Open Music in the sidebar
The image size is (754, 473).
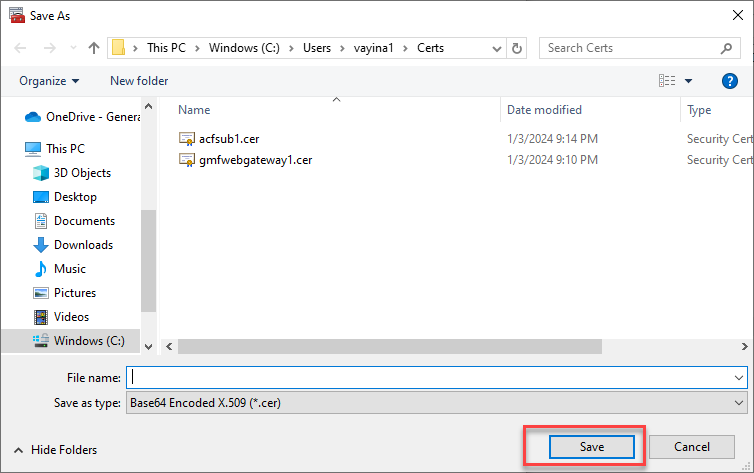(x=60, y=269)
